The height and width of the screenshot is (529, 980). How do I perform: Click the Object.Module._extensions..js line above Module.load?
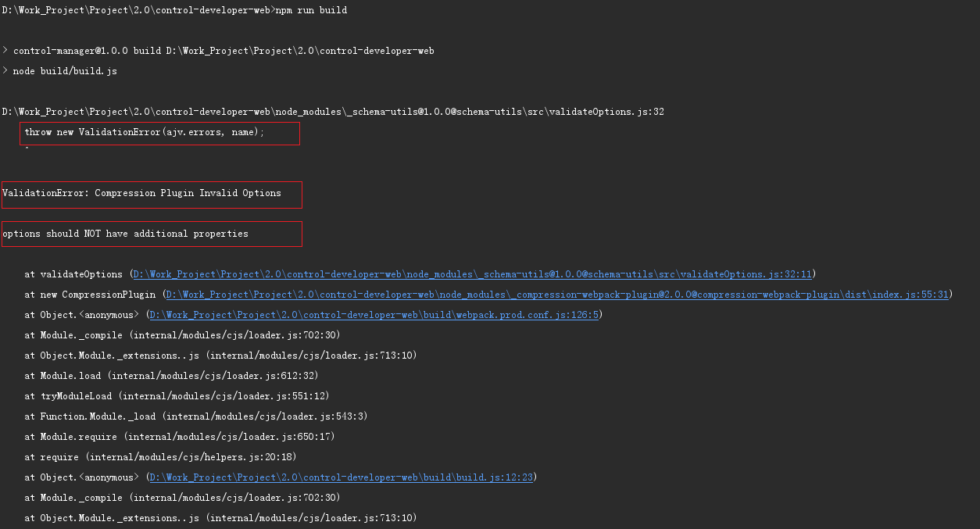(x=220, y=356)
